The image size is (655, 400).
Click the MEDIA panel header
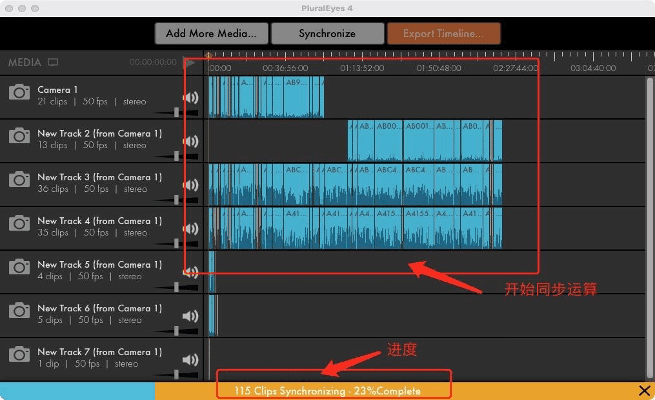(x=25, y=62)
